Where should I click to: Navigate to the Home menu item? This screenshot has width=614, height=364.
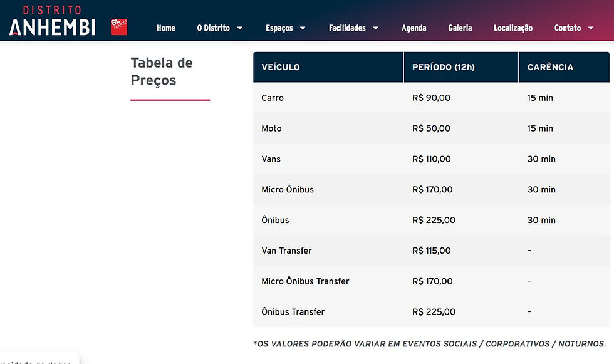[x=165, y=28]
